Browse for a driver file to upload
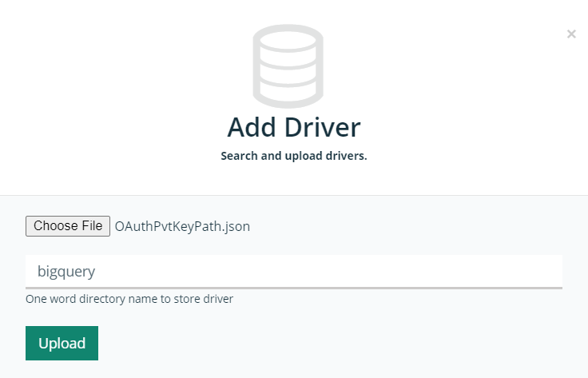This screenshot has width=588, height=378. 68,226
